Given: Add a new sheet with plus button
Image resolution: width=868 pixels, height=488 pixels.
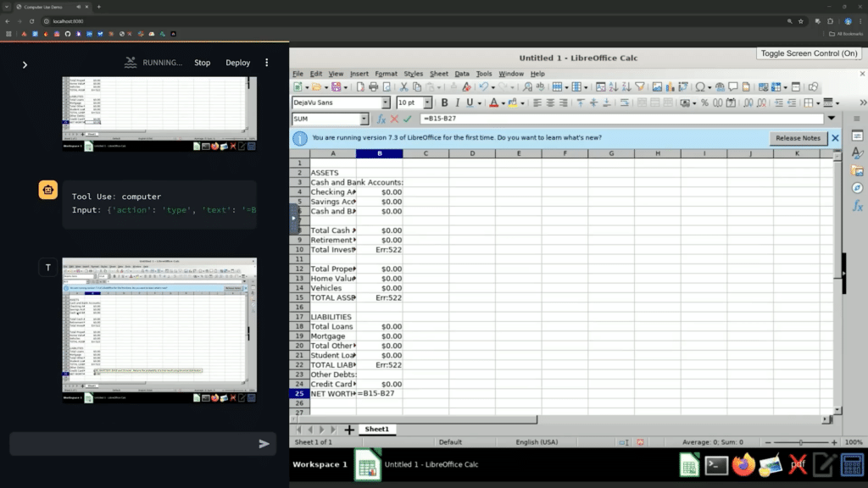Looking at the screenshot, I should point(348,430).
